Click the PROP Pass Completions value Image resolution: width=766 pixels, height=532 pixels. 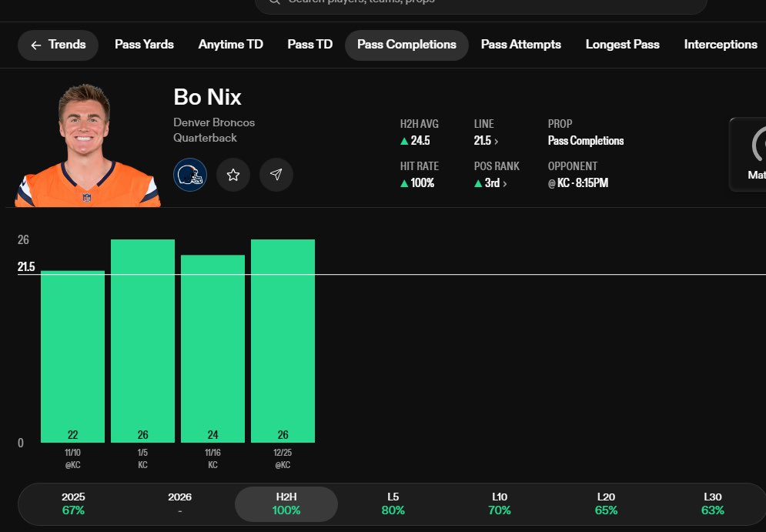[x=586, y=141]
